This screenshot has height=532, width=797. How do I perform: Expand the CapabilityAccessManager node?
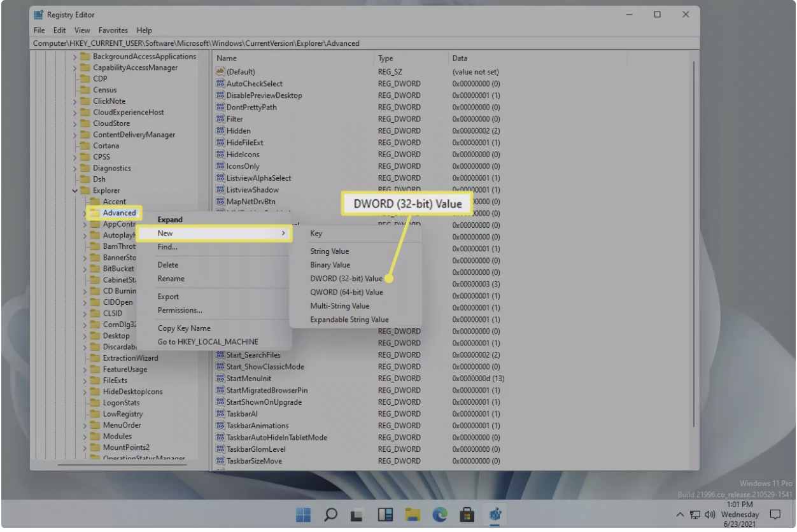click(75, 68)
